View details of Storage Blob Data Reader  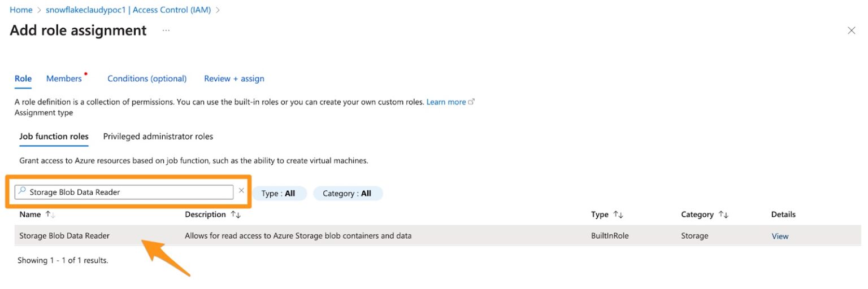pos(780,236)
